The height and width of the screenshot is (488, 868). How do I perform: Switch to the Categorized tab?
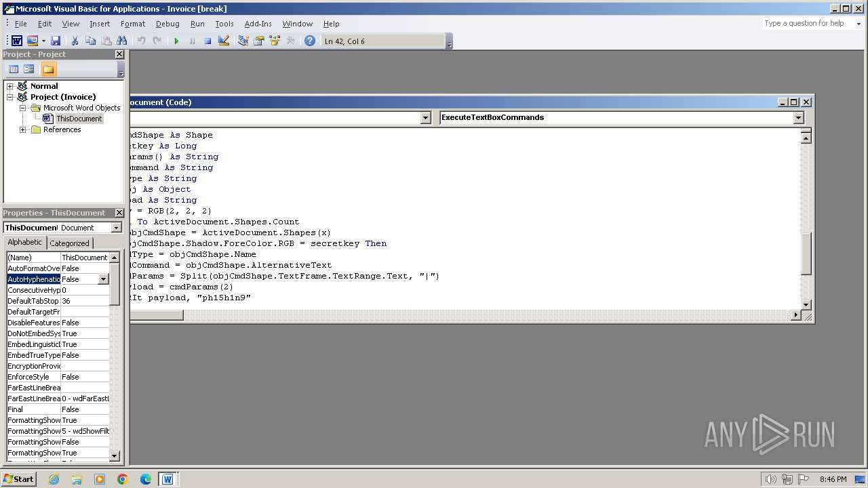point(69,243)
